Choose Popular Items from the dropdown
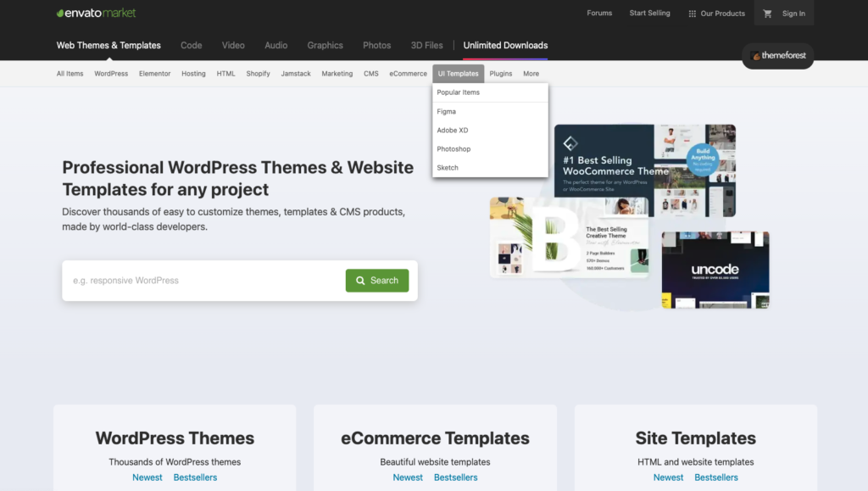The image size is (868, 491). coord(490,92)
